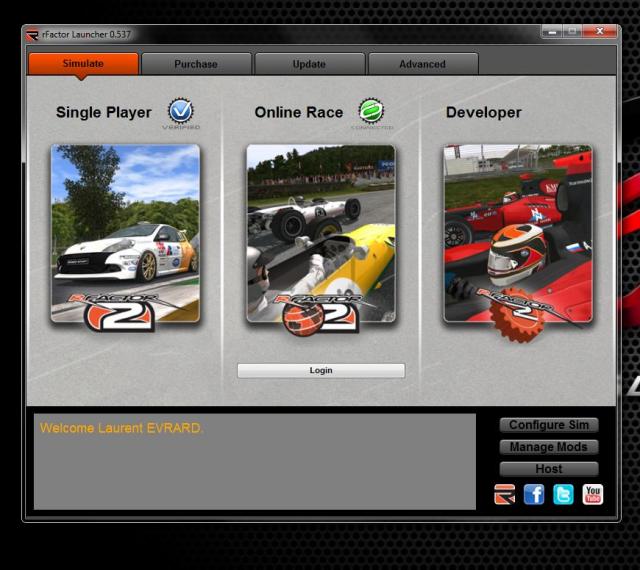640x570 pixels.
Task: Launch Developer mode via red formula car thumbnail
Action: point(518,234)
